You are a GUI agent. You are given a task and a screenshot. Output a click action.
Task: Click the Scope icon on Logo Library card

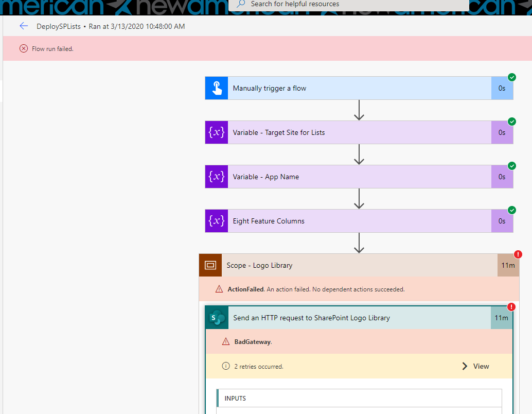(210, 265)
